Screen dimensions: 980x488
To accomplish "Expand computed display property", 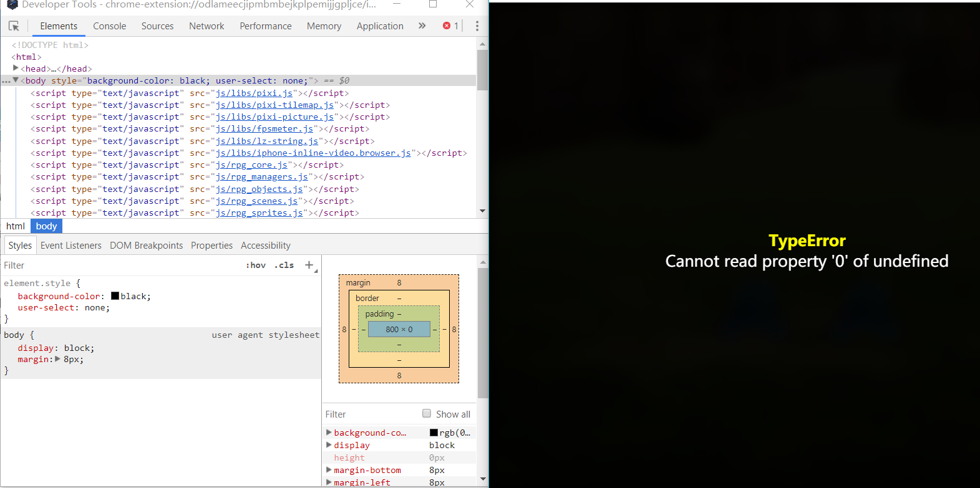I will [x=329, y=444].
